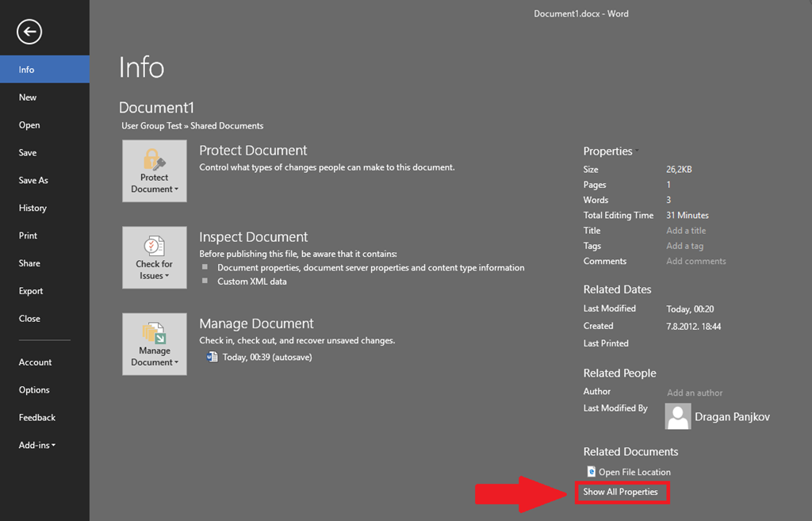Click the Add a title field
Image resolution: width=812 pixels, height=521 pixels.
(686, 231)
